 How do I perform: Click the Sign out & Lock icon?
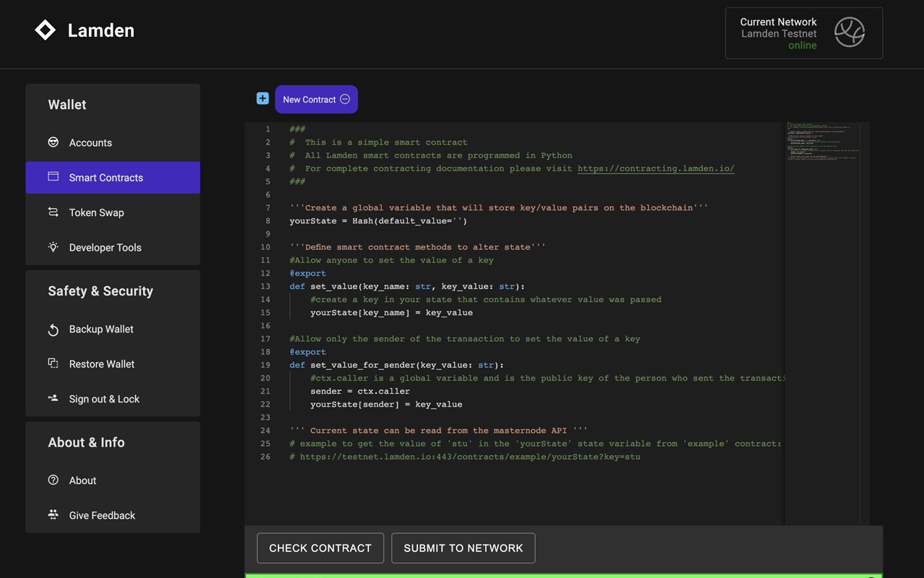[53, 398]
